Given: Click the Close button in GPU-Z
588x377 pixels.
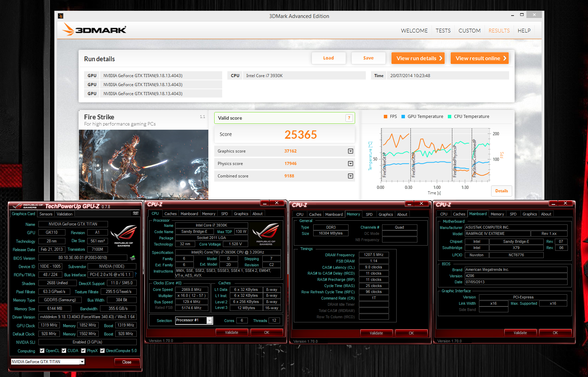Looking at the screenshot, I should (127, 362).
